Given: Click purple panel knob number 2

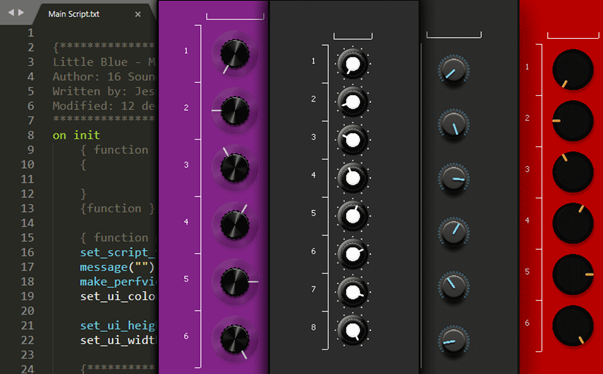Looking at the screenshot, I should point(235,111).
